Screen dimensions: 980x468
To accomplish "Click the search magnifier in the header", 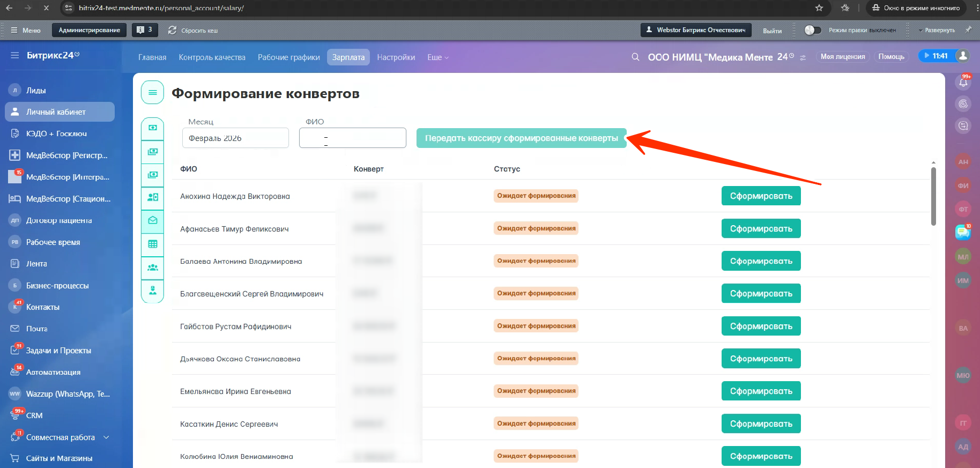I will tap(635, 57).
